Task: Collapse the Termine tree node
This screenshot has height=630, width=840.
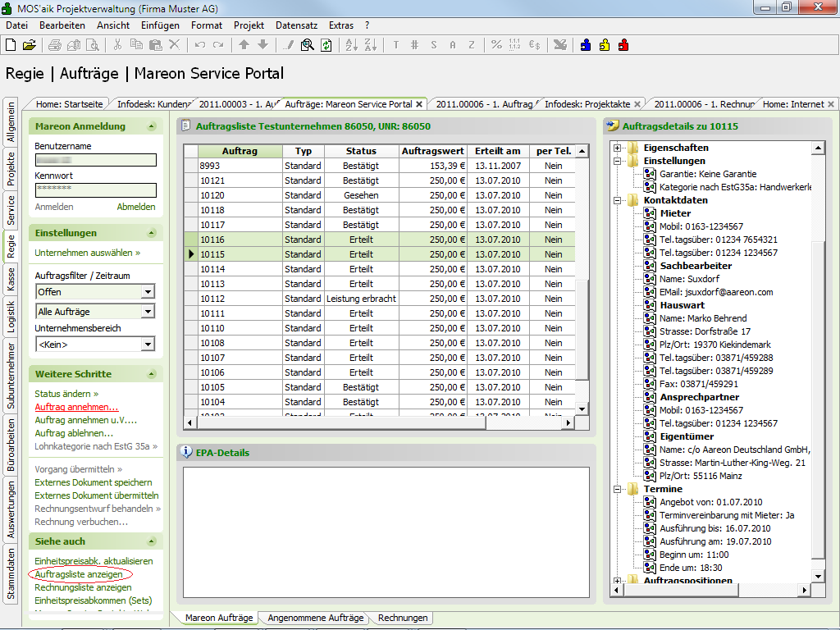Action: pos(617,489)
